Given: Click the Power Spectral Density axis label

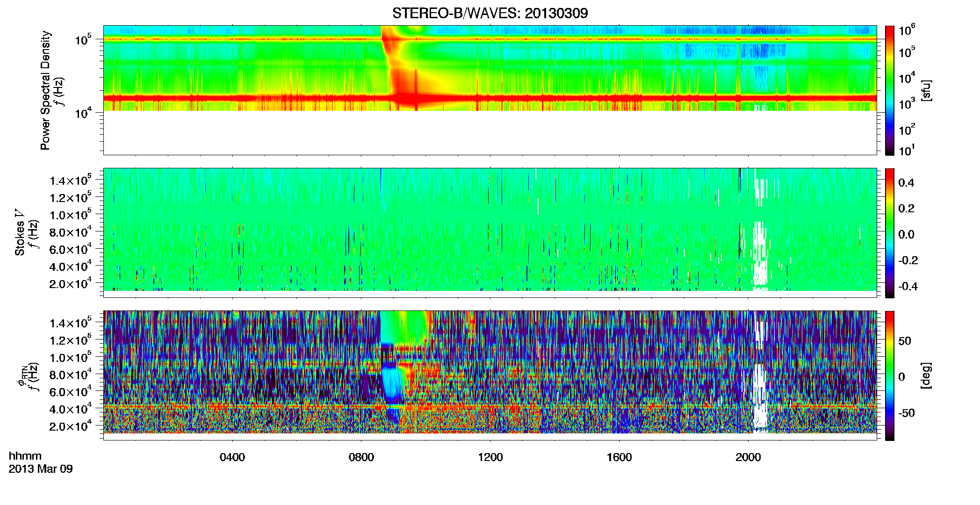Looking at the screenshot, I should pos(45,90).
